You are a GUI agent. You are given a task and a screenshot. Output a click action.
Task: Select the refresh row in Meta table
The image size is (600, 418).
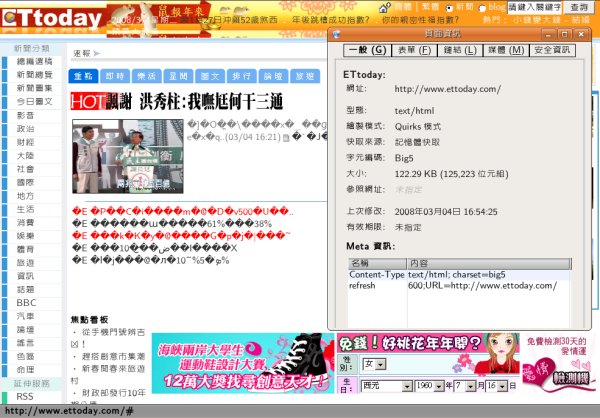pyautogui.click(x=459, y=286)
